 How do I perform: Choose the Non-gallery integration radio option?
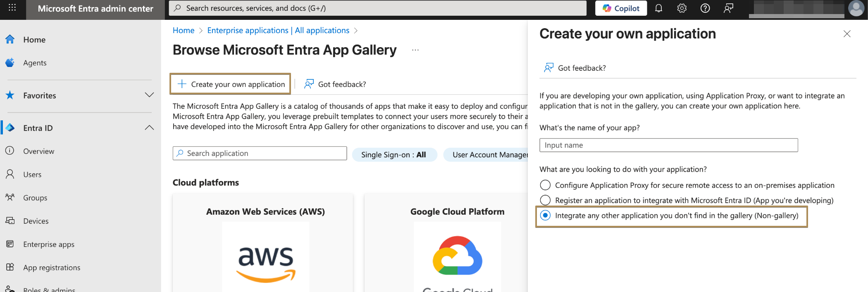[545, 215]
